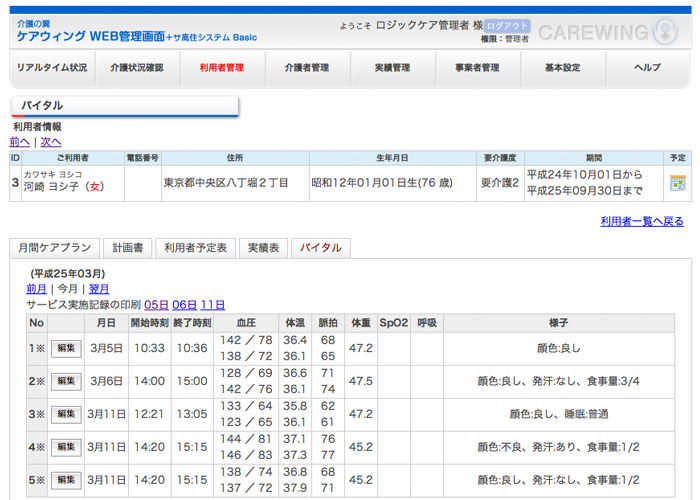
Task: Click date cell 3月6日
Action: click(106, 382)
